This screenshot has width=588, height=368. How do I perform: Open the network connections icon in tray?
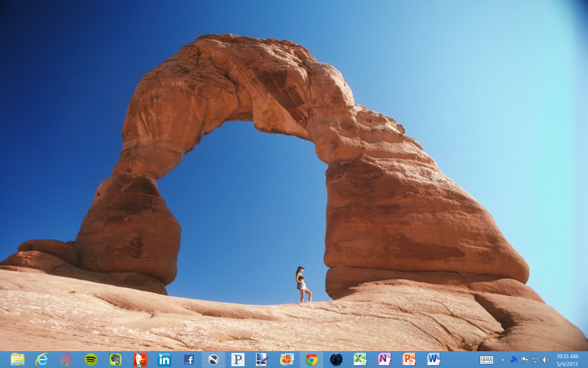pos(535,360)
